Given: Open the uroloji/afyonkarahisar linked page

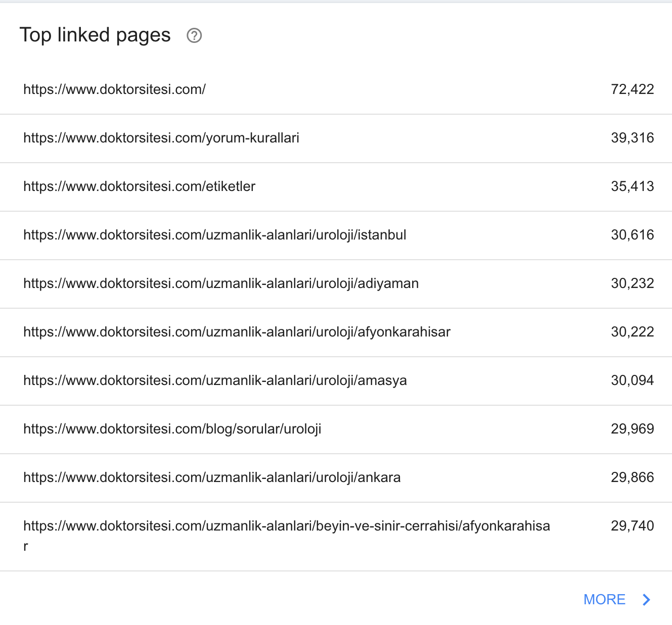Looking at the screenshot, I should (x=336, y=332).
